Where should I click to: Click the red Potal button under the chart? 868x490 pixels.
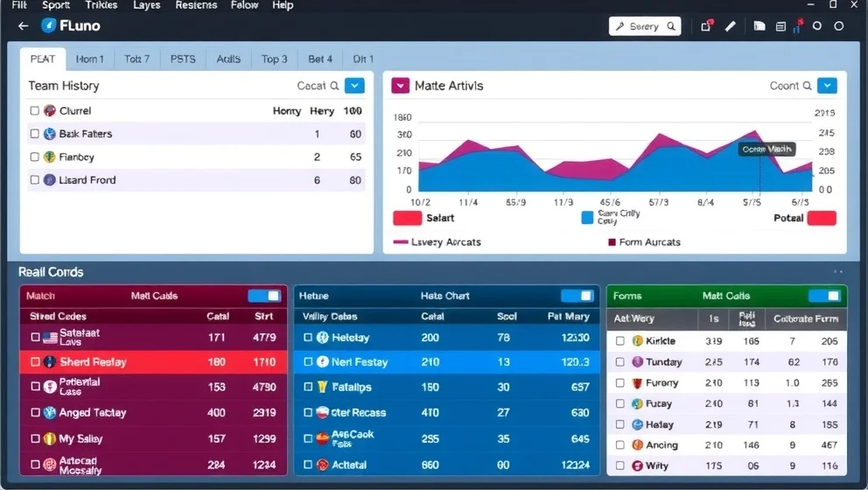tap(821, 218)
